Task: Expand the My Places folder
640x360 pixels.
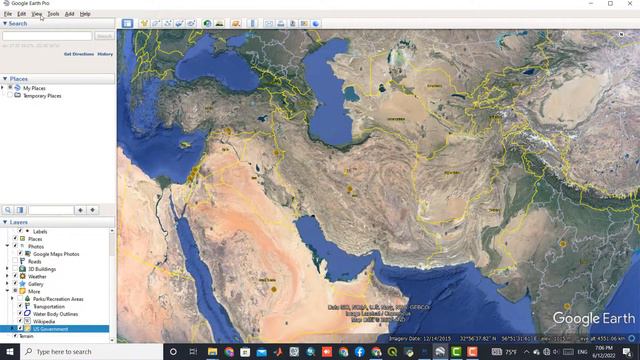Action: (3, 88)
